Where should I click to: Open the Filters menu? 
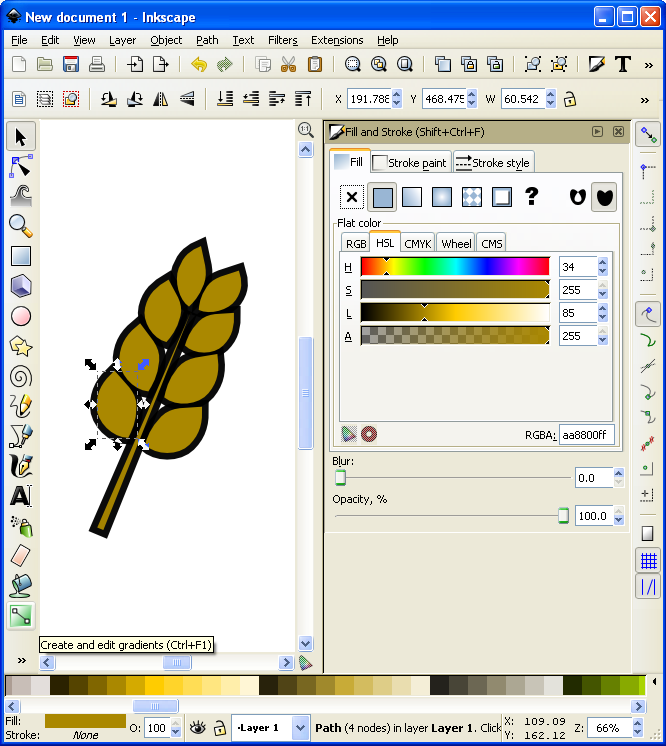[282, 40]
